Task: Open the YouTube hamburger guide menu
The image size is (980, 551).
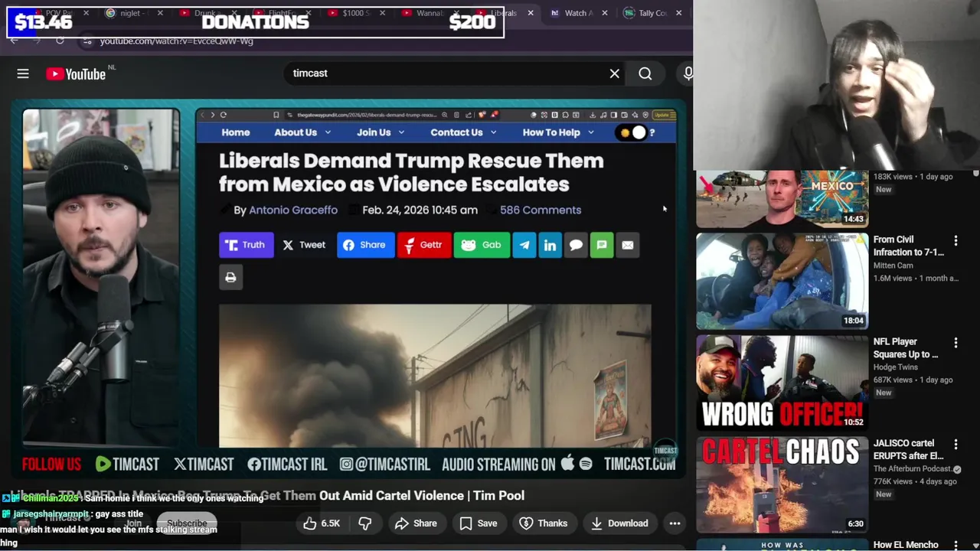Action: 23,73
